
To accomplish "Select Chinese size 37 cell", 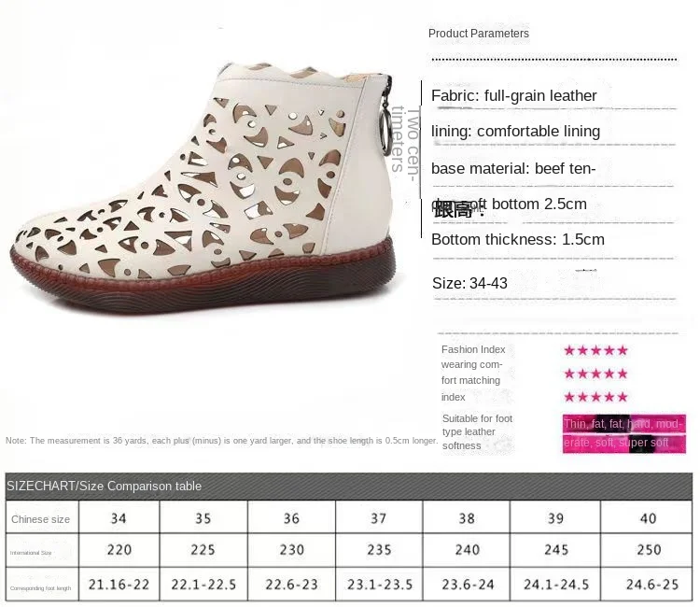I will 379,518.
